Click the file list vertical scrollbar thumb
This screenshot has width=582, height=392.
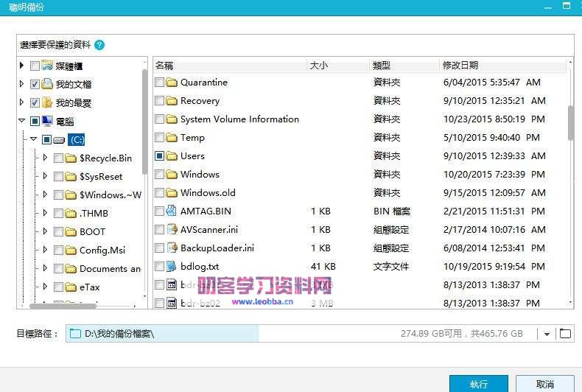click(570, 122)
